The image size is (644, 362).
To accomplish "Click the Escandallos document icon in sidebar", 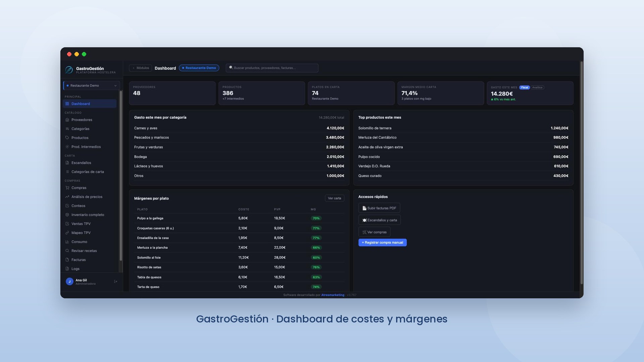I will [x=67, y=163].
